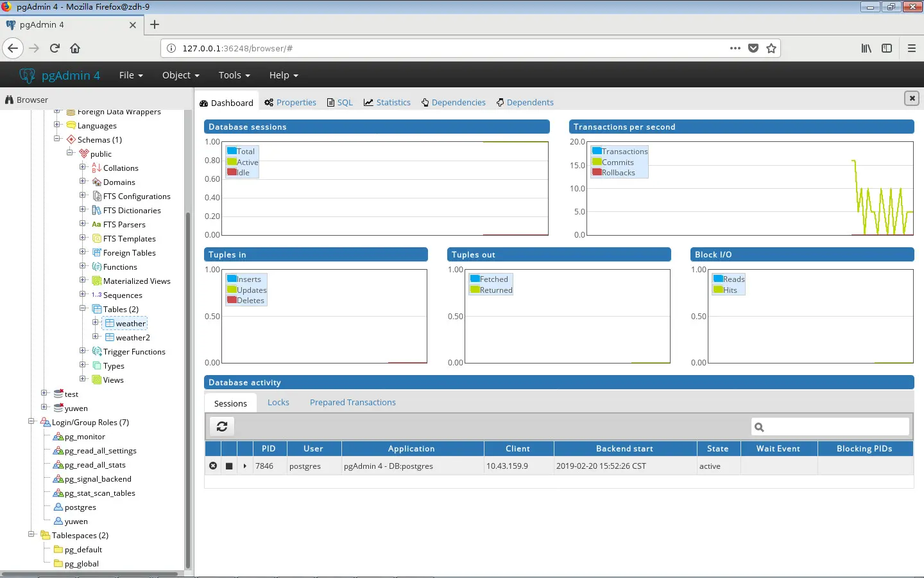Click the pgAdmin 4 elephant logo
The height and width of the screenshot is (578, 924).
coord(27,75)
